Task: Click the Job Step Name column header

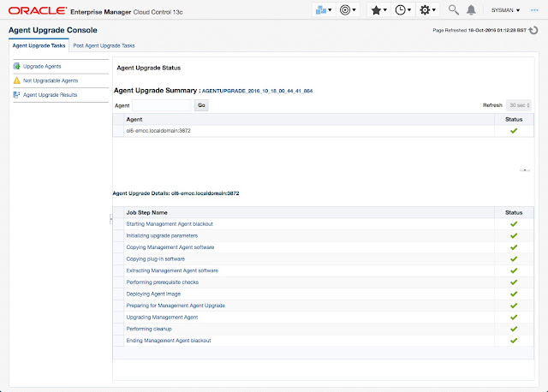Action: [x=146, y=213]
